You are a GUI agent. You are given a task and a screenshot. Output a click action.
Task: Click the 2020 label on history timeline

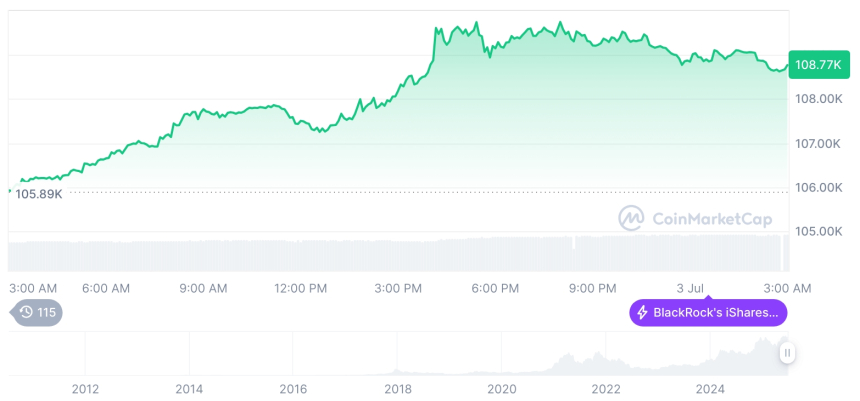pyautogui.click(x=501, y=388)
